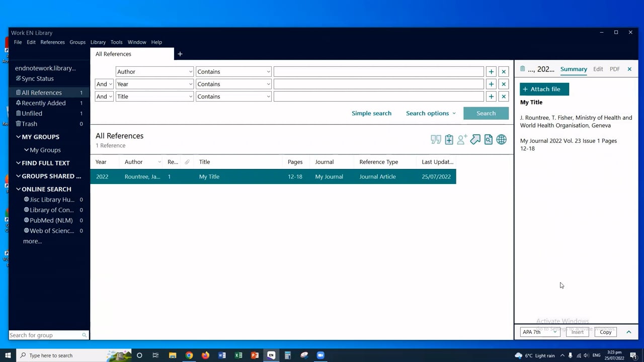The height and width of the screenshot is (362, 644).
Task: Remove the Year search row
Action: click(x=504, y=84)
